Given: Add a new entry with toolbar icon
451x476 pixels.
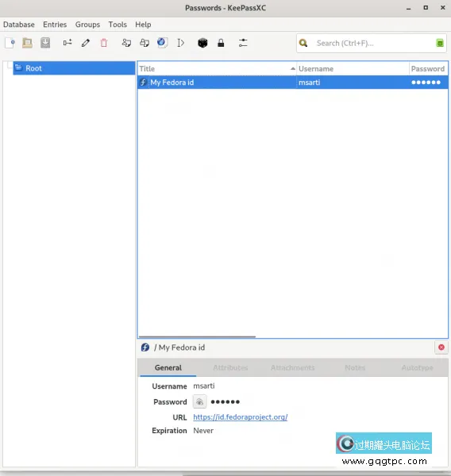Looking at the screenshot, I should point(67,43).
